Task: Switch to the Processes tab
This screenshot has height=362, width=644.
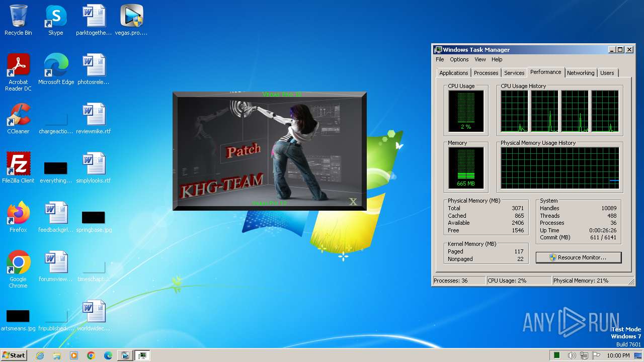Action: pos(486,73)
